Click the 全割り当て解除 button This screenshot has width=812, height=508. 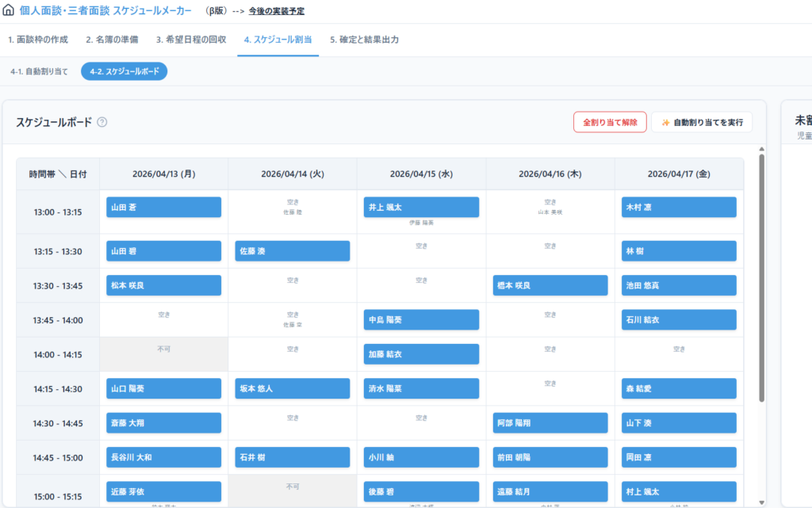tap(610, 122)
